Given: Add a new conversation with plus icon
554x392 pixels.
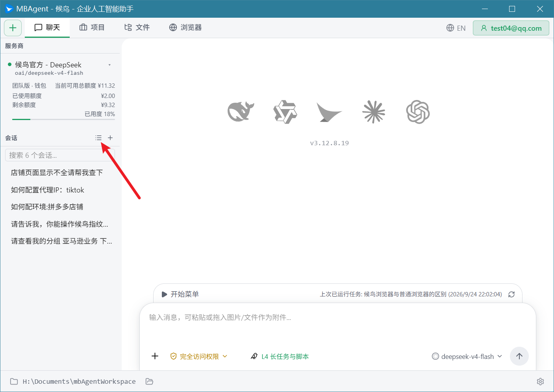Looking at the screenshot, I should [x=110, y=138].
